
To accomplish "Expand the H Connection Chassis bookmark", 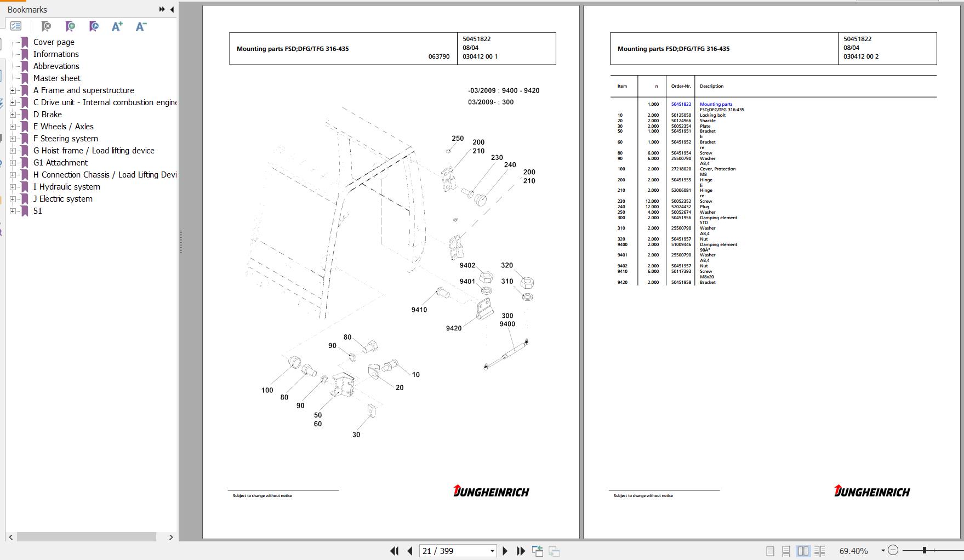I will click(x=13, y=175).
